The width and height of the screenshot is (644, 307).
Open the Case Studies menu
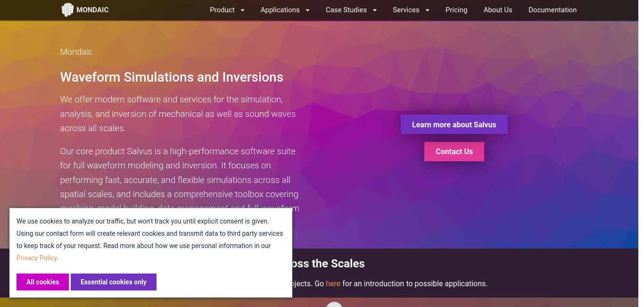pyautogui.click(x=346, y=10)
